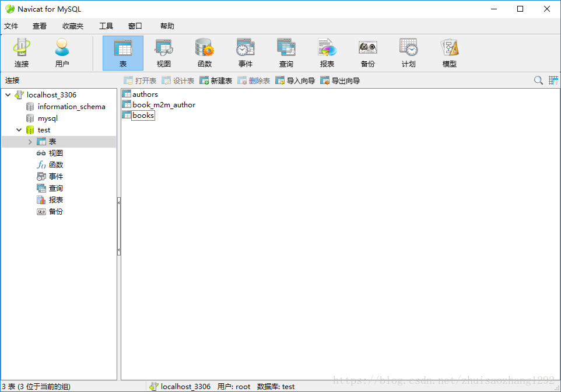
Task: Open the 文件 file menu
Action: point(11,26)
